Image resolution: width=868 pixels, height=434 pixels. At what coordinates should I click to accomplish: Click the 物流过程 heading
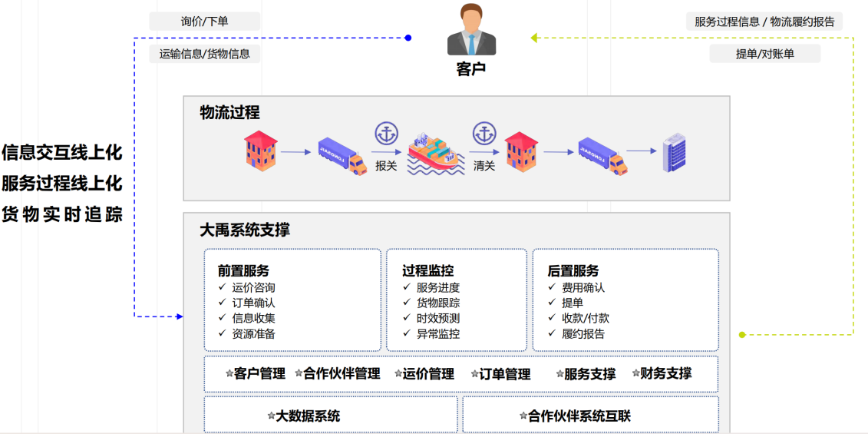(229, 113)
